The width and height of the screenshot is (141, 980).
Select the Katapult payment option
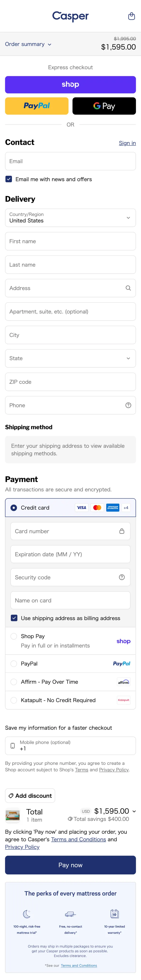click(14, 700)
